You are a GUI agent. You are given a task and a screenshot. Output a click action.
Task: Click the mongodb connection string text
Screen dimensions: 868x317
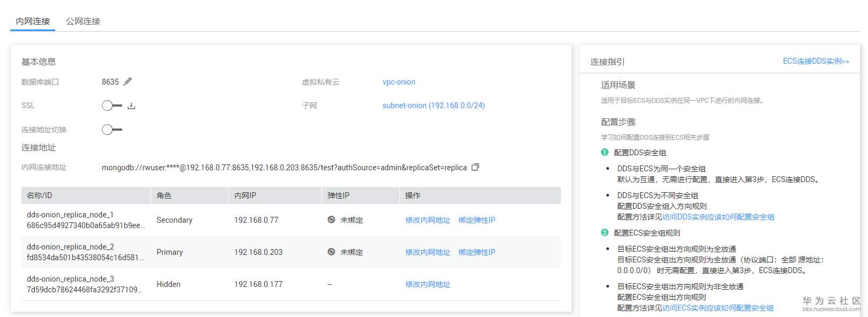(x=284, y=168)
